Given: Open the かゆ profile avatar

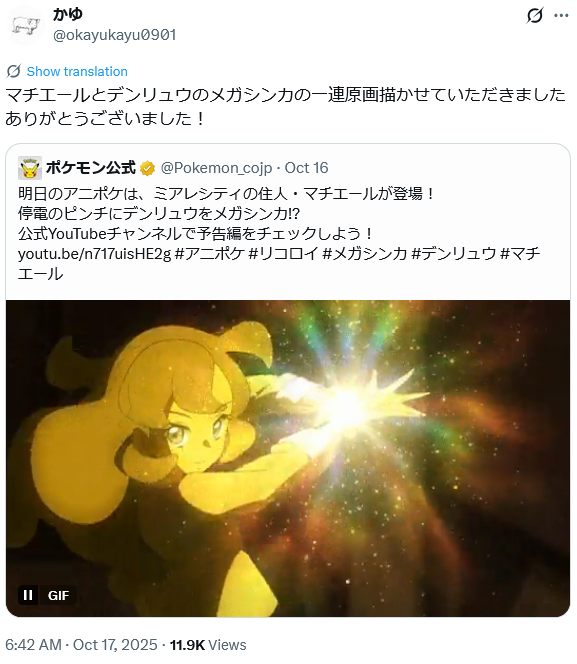Looking at the screenshot, I should (x=25, y=25).
